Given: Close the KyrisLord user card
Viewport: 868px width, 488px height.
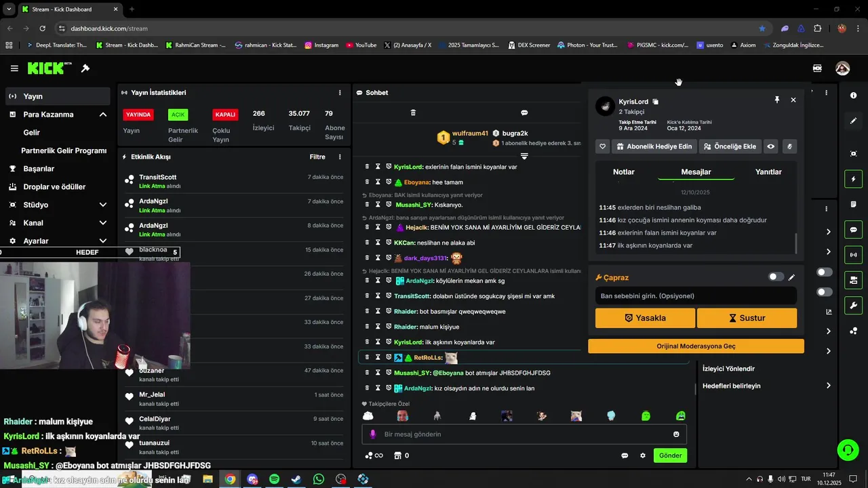Looking at the screenshot, I should [793, 100].
